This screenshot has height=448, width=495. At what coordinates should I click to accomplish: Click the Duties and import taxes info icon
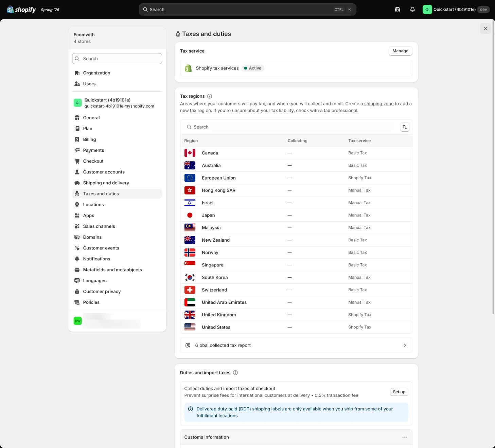235,373
